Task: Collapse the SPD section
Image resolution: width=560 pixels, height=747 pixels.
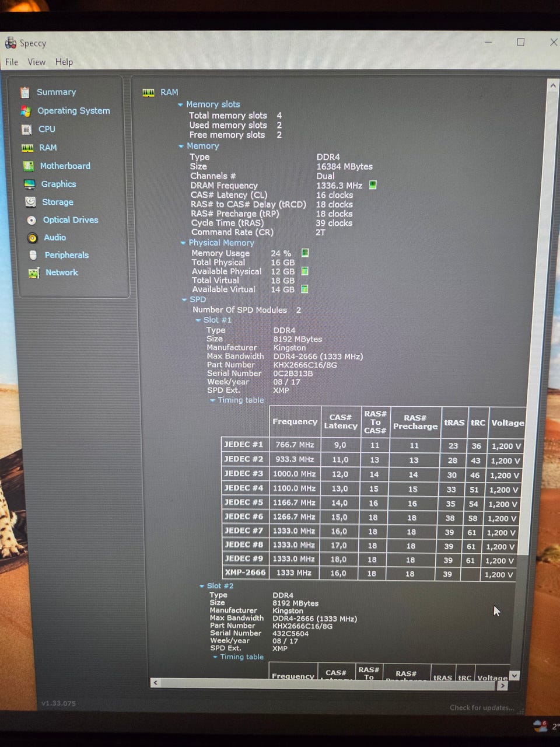Action: [184, 300]
